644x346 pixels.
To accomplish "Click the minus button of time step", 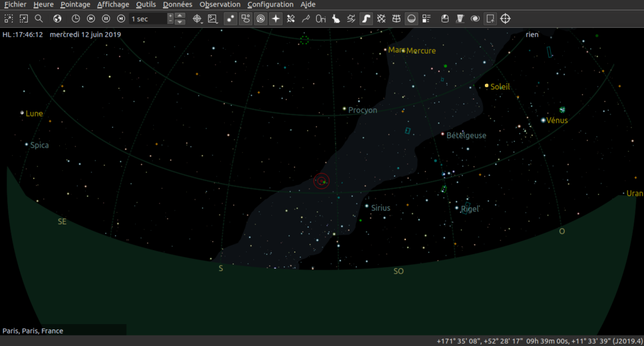I will (171, 21).
